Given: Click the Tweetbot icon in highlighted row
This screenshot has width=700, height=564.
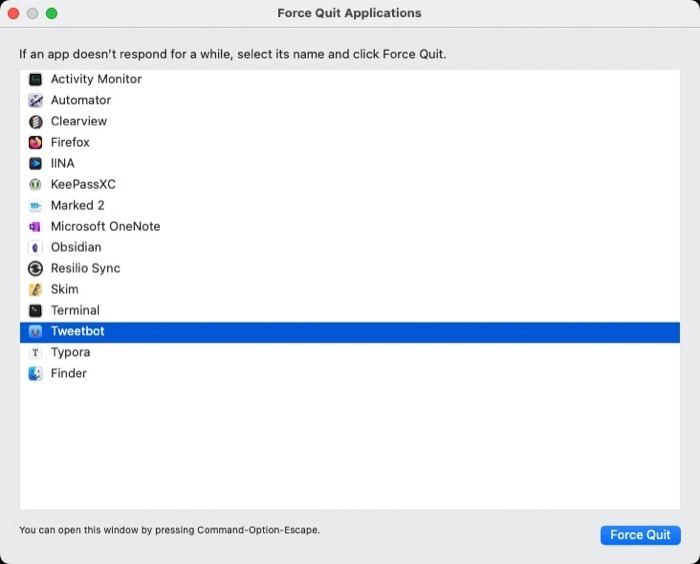Looking at the screenshot, I should click(x=35, y=331).
